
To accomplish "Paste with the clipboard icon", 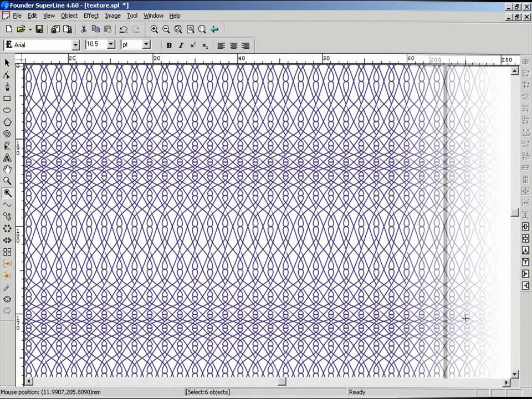I will [108, 29].
